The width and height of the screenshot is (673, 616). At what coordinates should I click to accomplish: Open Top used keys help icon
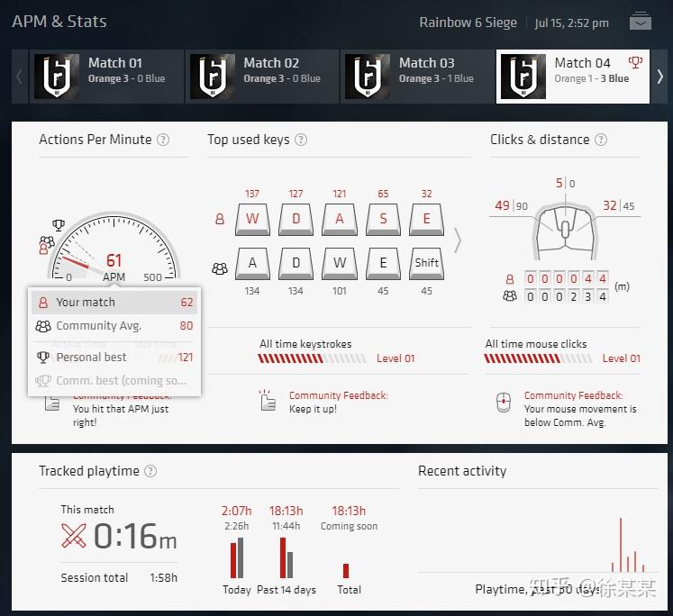[x=301, y=140]
